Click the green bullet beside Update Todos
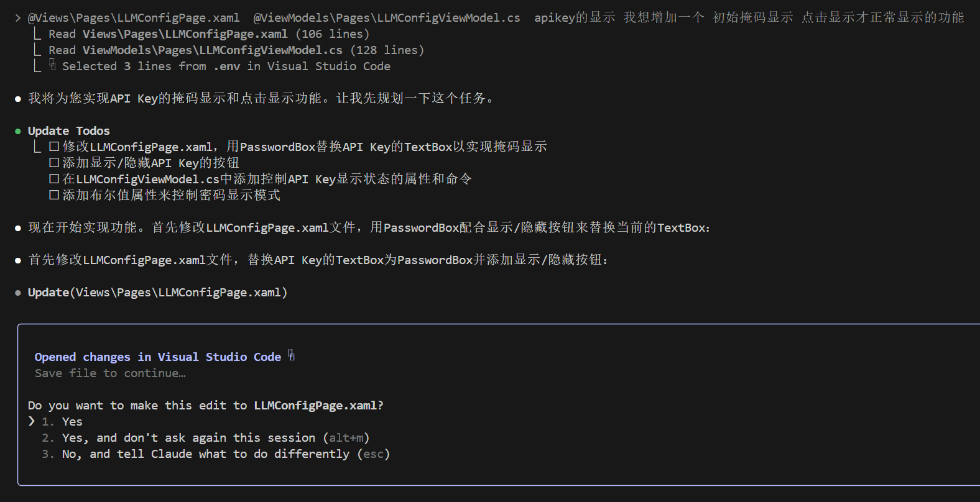Image resolution: width=980 pixels, height=502 pixels. pos(18,131)
